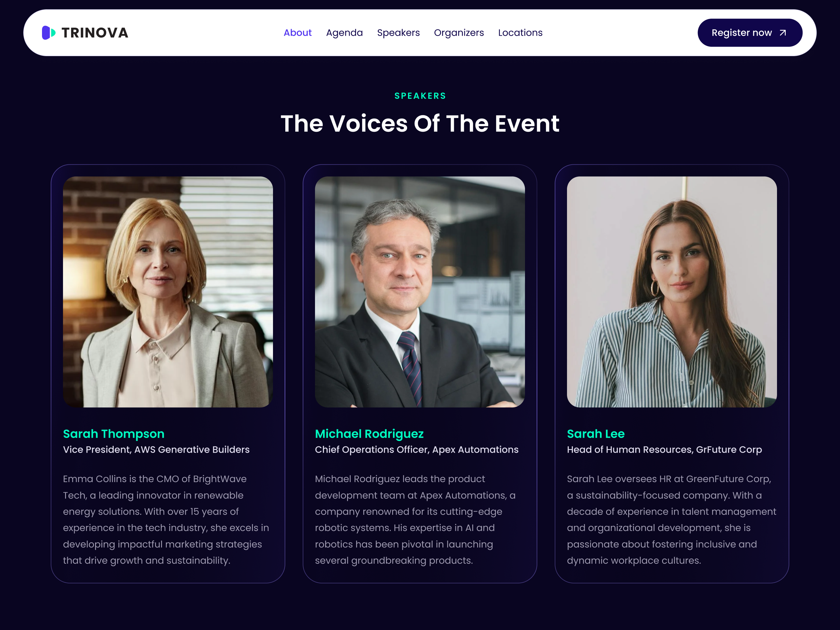This screenshot has width=840, height=630.
Task: Open Sarah Lee's profile link
Action: [595, 434]
